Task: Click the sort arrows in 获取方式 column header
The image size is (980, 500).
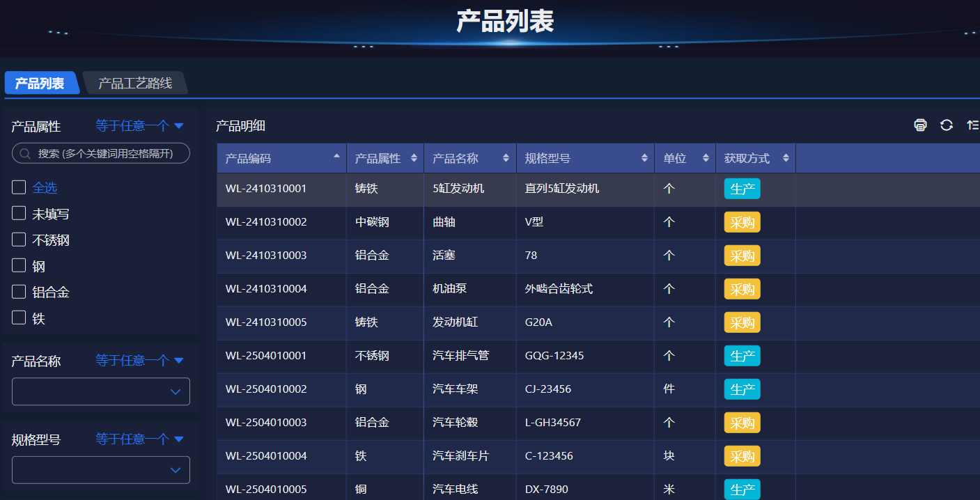Action: (x=786, y=158)
